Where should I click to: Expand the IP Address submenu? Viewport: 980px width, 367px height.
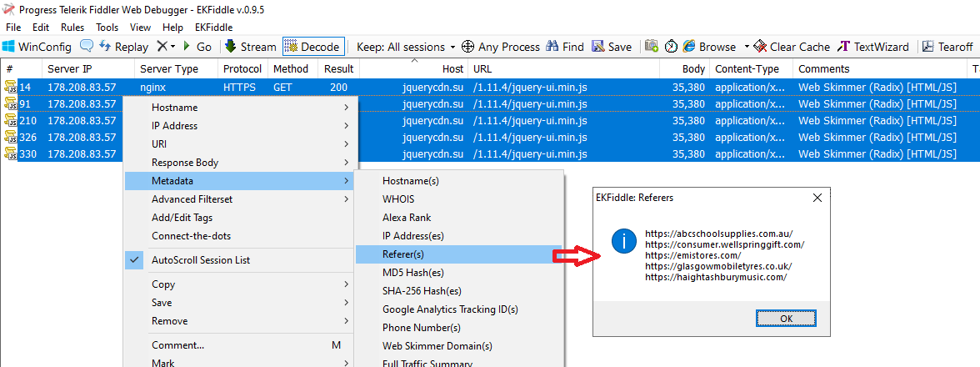pyautogui.click(x=240, y=126)
